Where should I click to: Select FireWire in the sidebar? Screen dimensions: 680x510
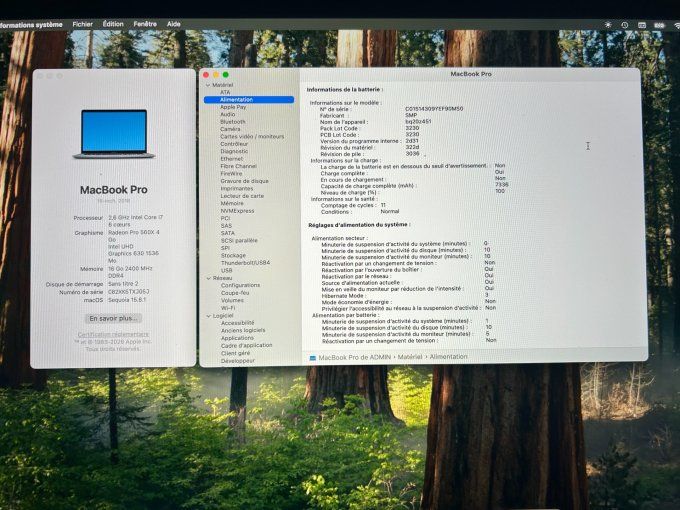231,173
